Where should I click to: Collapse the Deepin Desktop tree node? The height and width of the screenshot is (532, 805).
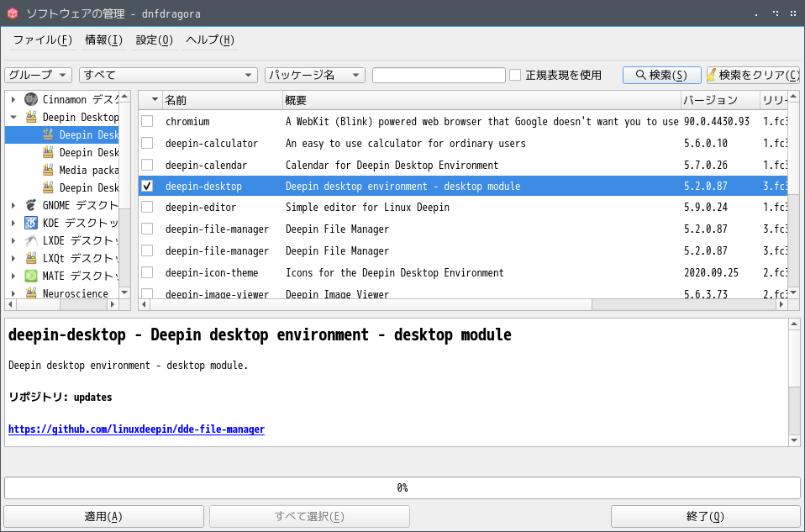click(13, 117)
